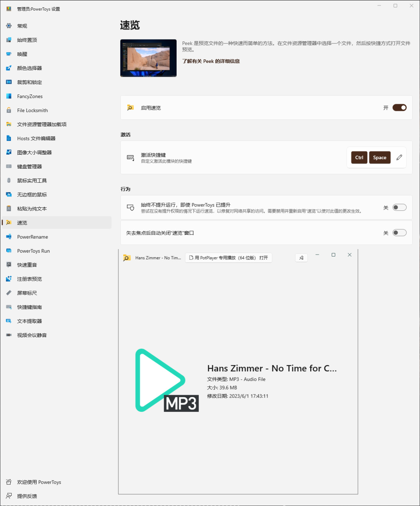Click the Peek preview image thumbnail
This screenshot has width=420, height=506.
148,58
